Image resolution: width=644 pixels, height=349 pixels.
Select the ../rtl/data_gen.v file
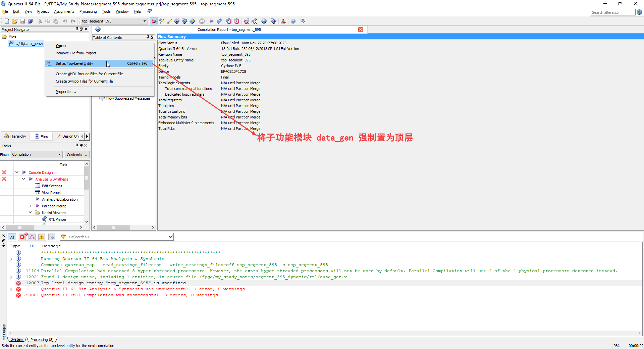pyautogui.click(x=26, y=43)
